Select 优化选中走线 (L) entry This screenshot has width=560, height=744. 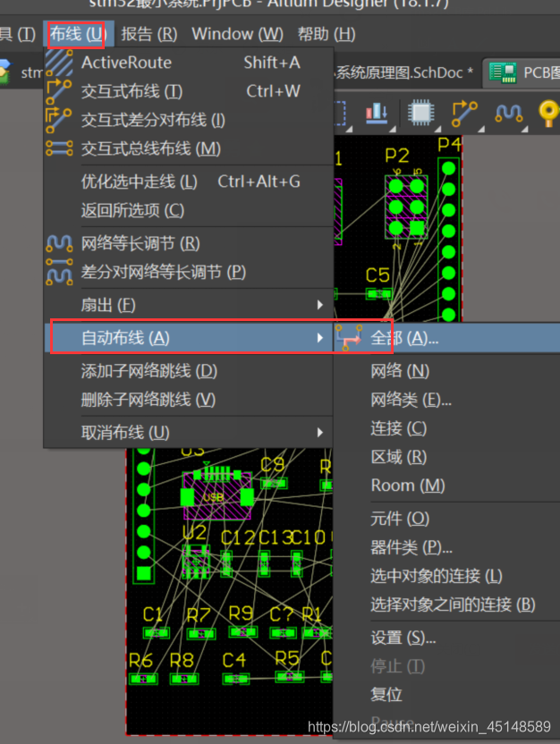pos(189,182)
